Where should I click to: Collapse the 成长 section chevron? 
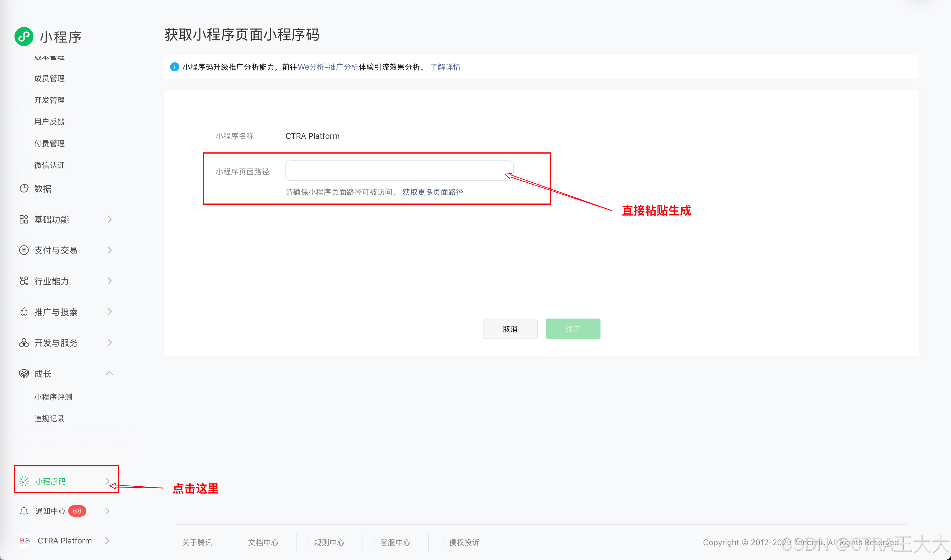tap(109, 374)
